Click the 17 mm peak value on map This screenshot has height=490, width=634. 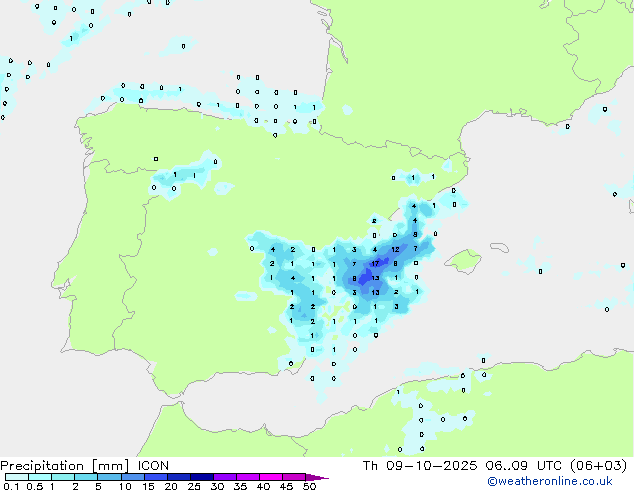tap(375, 264)
